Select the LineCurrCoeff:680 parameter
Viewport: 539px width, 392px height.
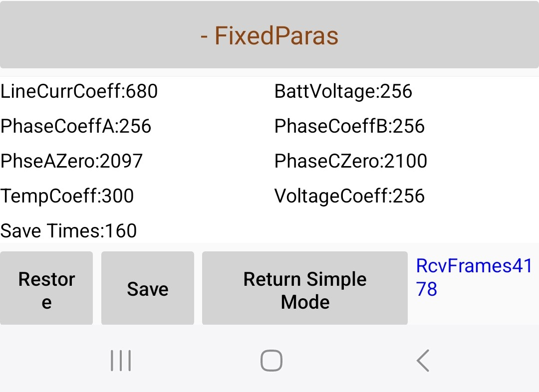point(79,92)
